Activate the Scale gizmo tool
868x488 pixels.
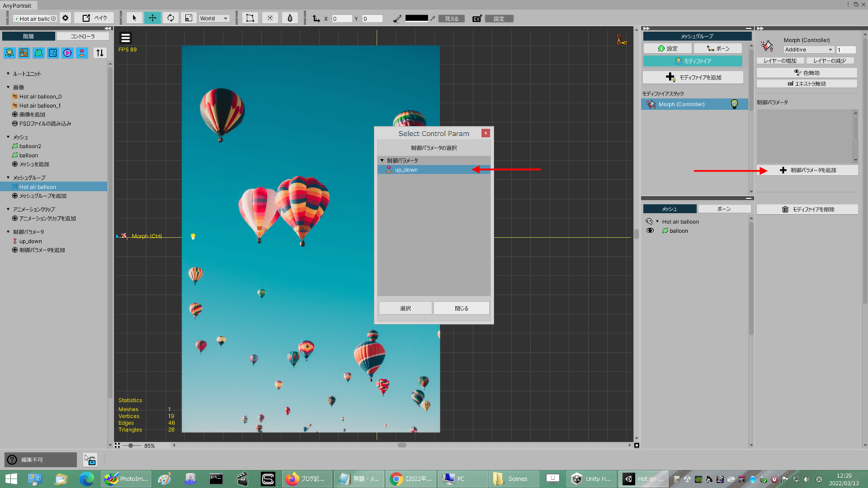[x=188, y=18]
